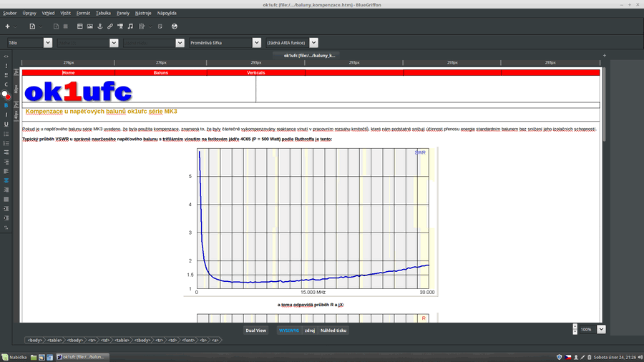Open the globe browser preview icon
Viewport: 644px width, 362px height.
tap(175, 26)
